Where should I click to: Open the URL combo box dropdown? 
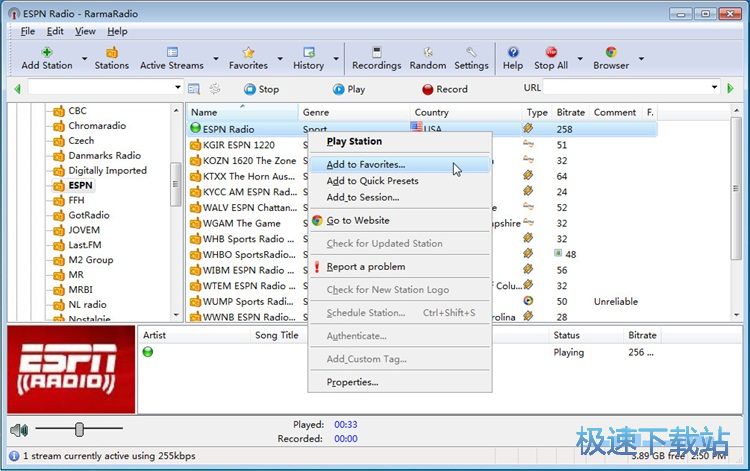[x=715, y=88]
